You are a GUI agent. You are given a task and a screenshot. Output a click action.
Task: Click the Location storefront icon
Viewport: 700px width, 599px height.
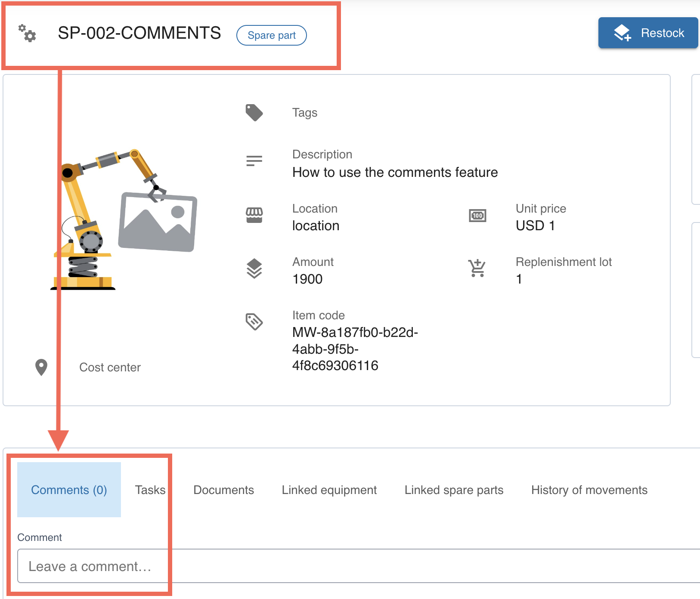pos(254,215)
